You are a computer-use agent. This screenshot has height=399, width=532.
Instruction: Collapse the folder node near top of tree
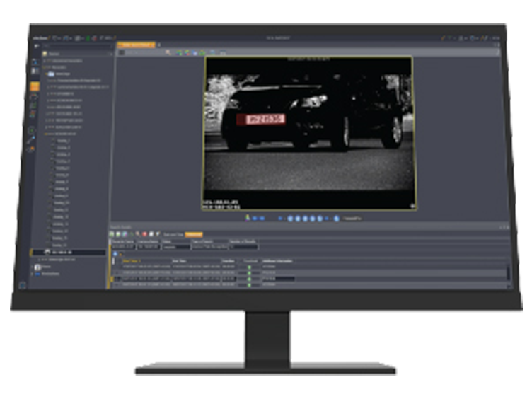(x=45, y=73)
